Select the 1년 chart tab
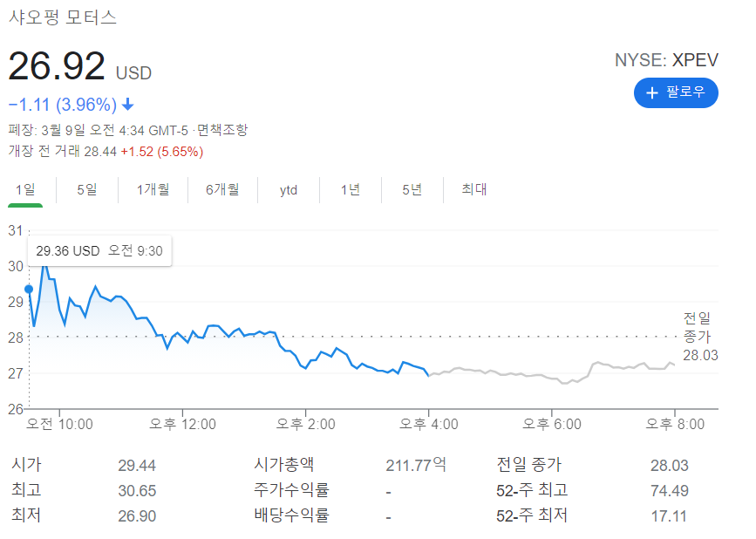The height and width of the screenshot is (539, 756). pos(350,189)
